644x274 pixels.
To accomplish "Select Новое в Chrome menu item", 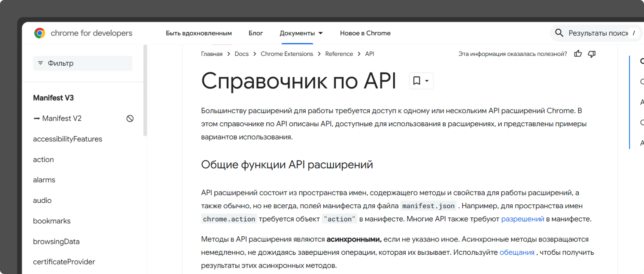I will 365,33.
